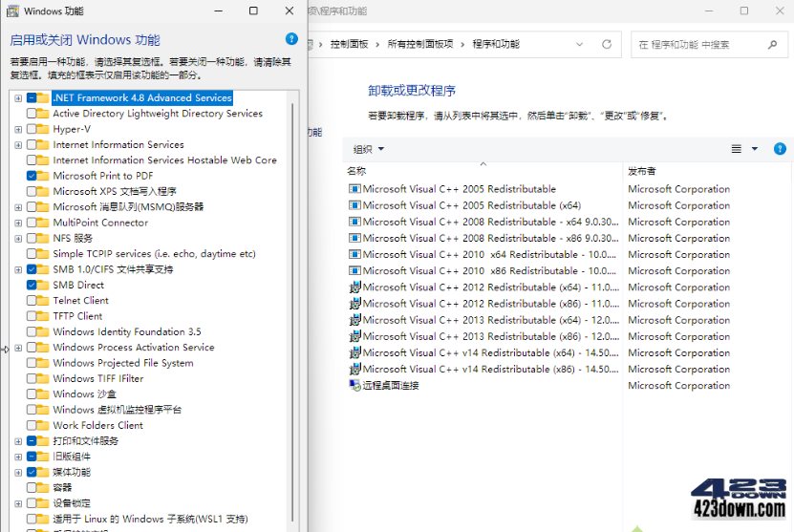Expand the NFS 服务 node
794x532 pixels.
[18, 239]
